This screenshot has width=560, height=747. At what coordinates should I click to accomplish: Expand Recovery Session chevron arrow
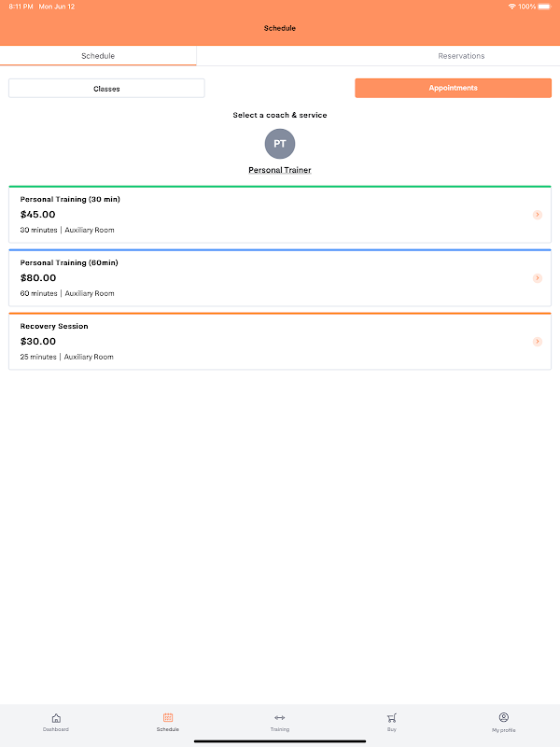pyautogui.click(x=538, y=342)
